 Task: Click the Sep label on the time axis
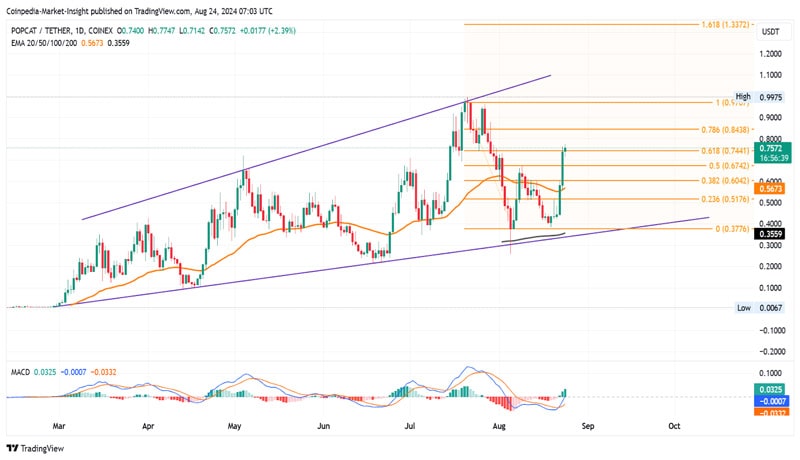588,426
